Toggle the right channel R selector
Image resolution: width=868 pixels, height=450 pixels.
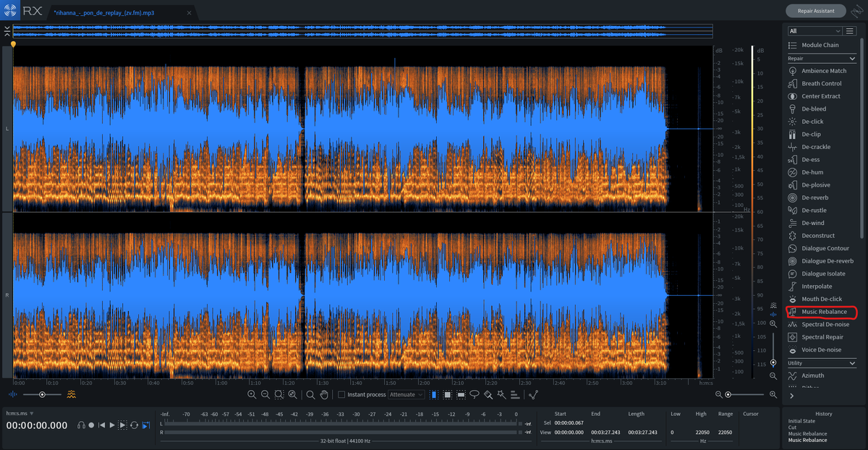point(7,296)
